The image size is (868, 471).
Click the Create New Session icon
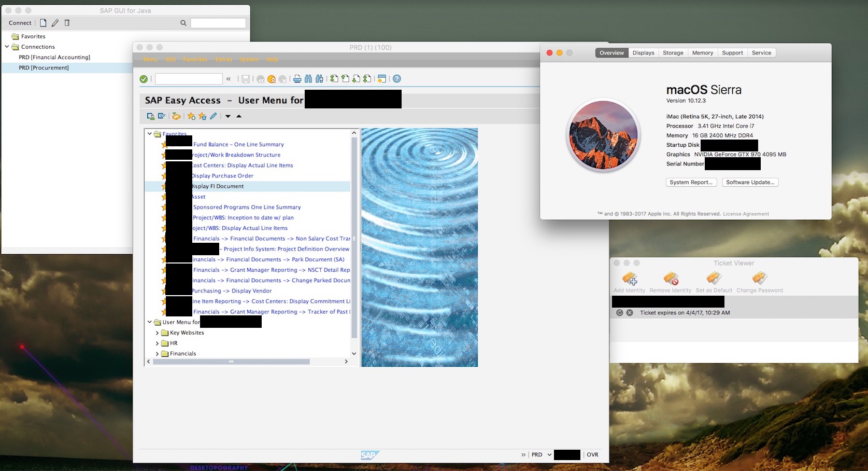[x=382, y=79]
